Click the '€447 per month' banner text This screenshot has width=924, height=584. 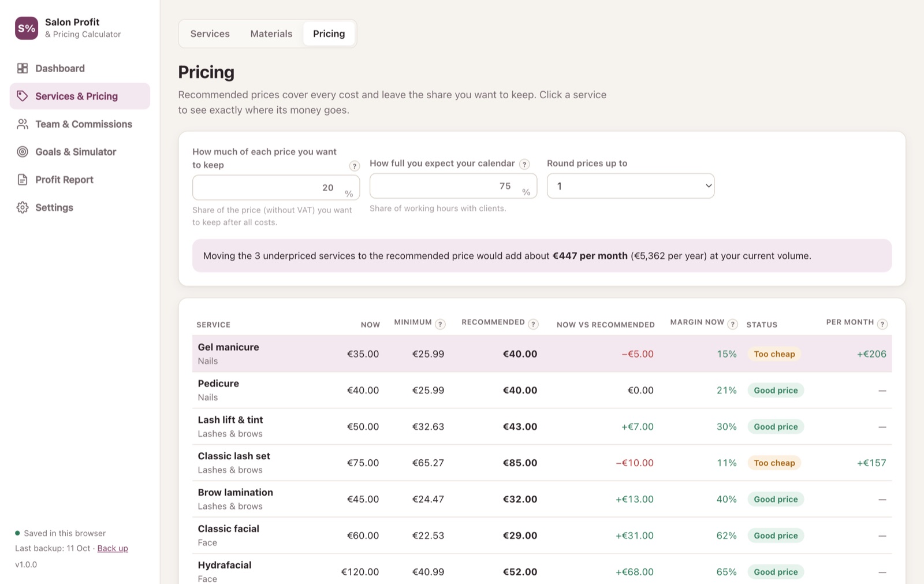tap(590, 256)
